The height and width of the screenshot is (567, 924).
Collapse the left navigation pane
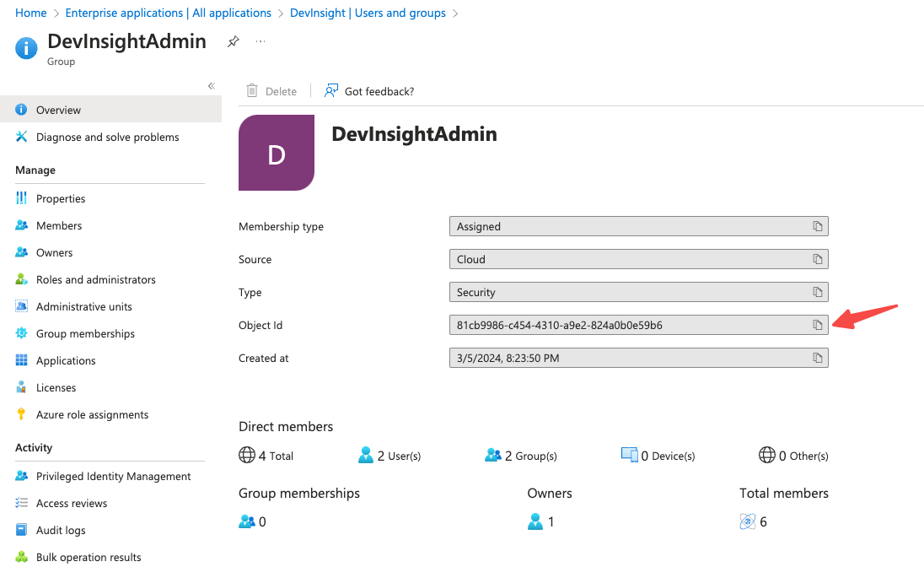point(211,85)
